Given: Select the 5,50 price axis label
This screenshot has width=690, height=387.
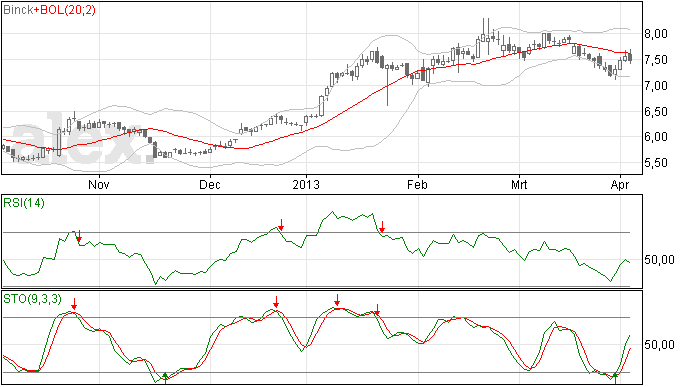Looking at the screenshot, I should [x=656, y=163].
